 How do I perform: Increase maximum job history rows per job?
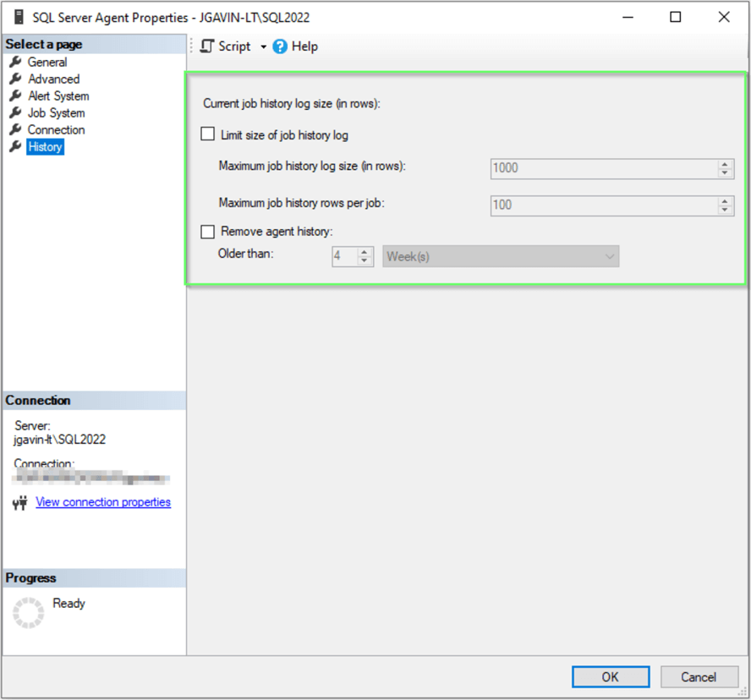[725, 200]
